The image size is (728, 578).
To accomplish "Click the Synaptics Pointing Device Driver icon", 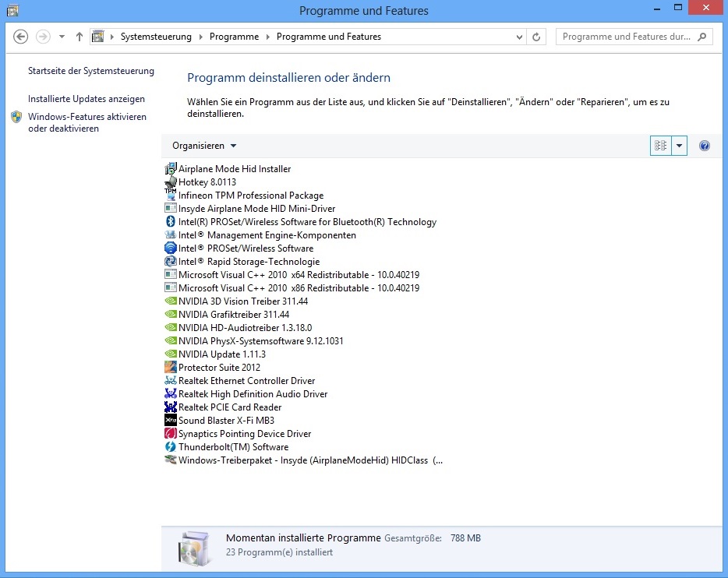I will pos(171,433).
